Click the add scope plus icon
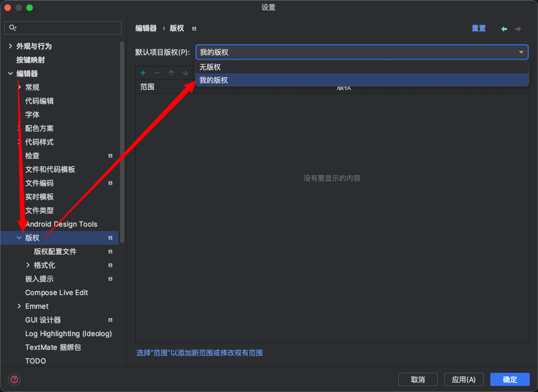 [x=143, y=73]
